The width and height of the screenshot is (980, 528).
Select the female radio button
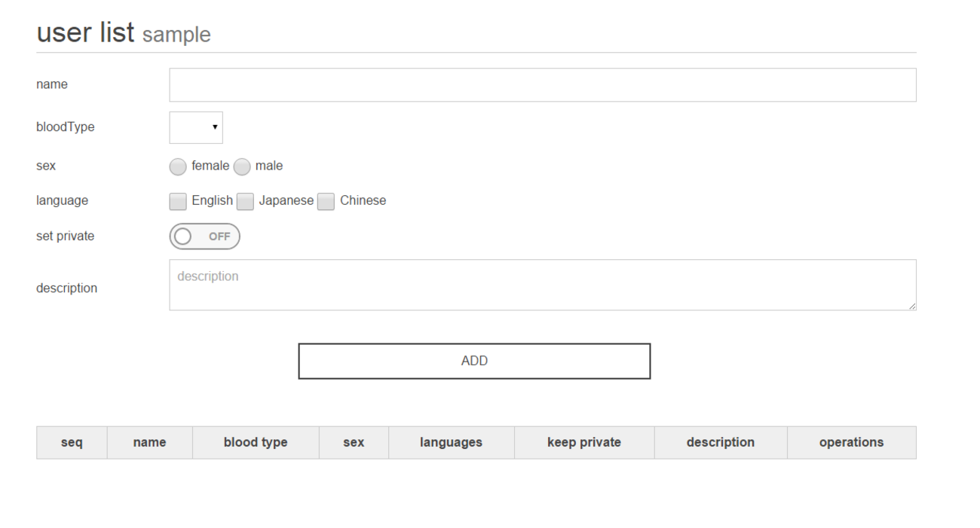pos(178,166)
